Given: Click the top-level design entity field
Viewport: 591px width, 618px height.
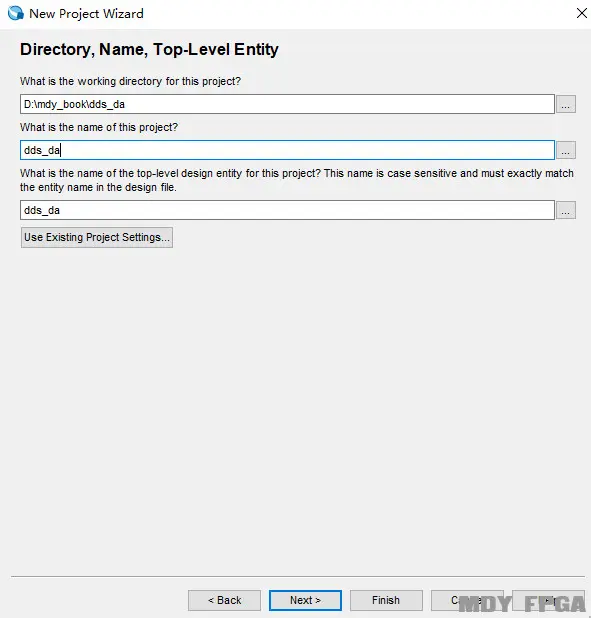Looking at the screenshot, I should coord(287,210).
